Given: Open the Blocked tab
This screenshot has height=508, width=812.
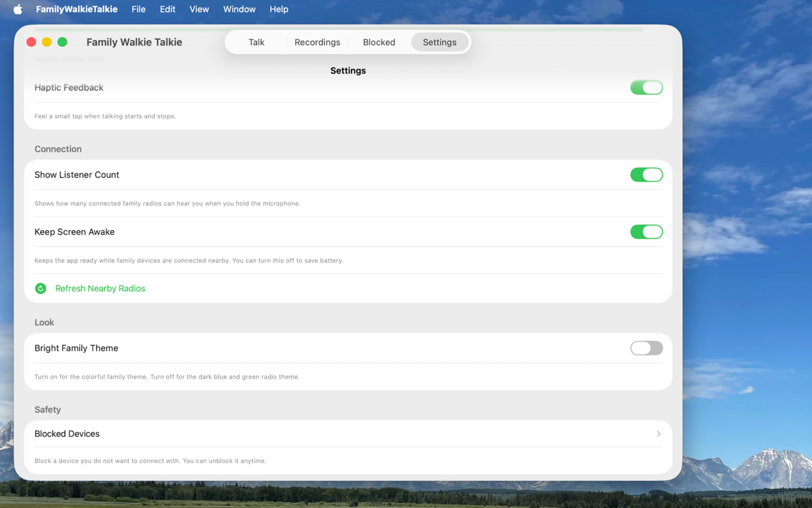Looking at the screenshot, I should (x=379, y=42).
